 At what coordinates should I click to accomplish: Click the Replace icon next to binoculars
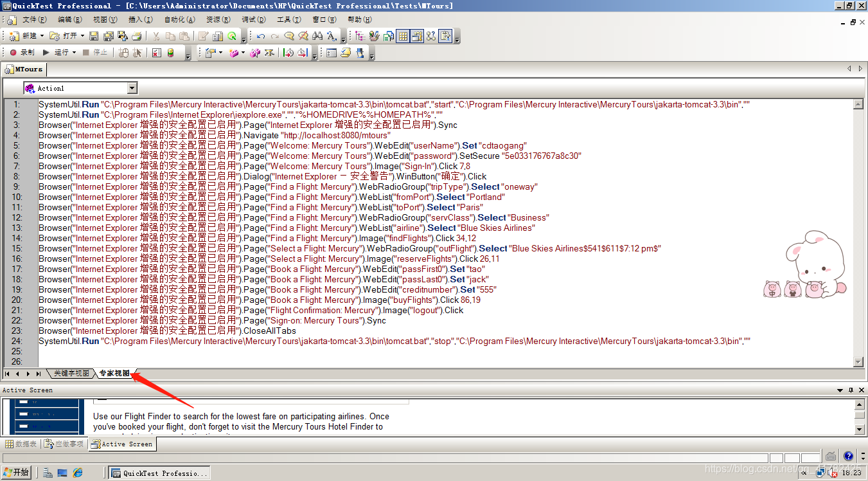(332, 36)
